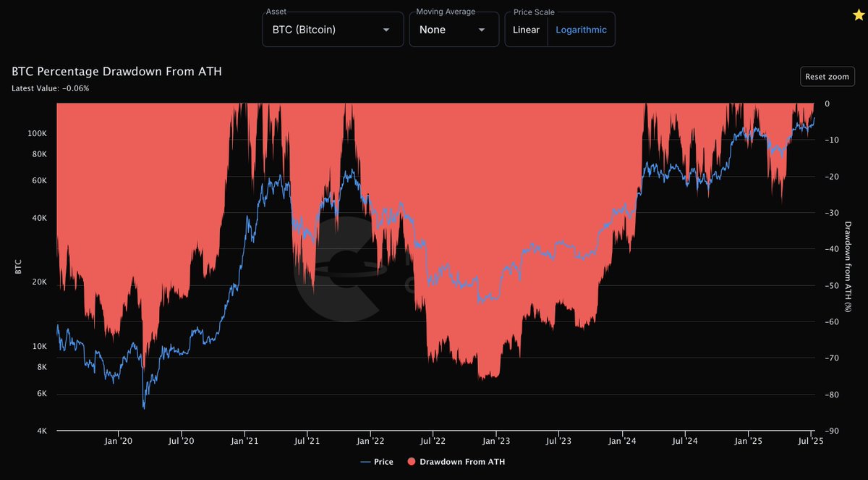This screenshot has width=868, height=480.
Task: Click the Jul '20 x-axis label
Action: pos(181,440)
